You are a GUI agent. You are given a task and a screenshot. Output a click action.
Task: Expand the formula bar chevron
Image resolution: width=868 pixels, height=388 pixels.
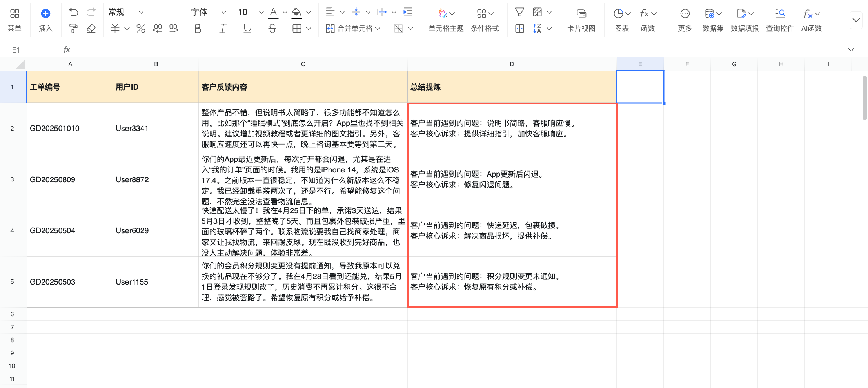851,50
